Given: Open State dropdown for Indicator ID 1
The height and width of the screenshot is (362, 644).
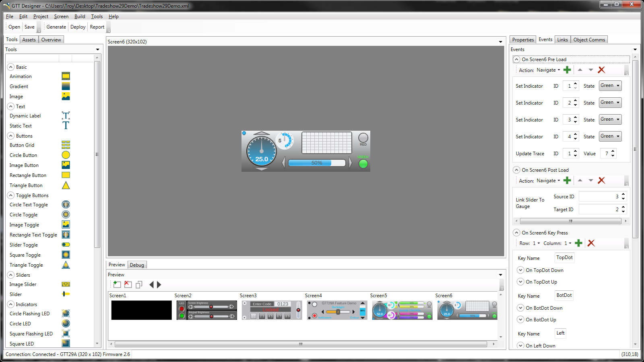Looking at the screenshot, I should pos(610,86).
